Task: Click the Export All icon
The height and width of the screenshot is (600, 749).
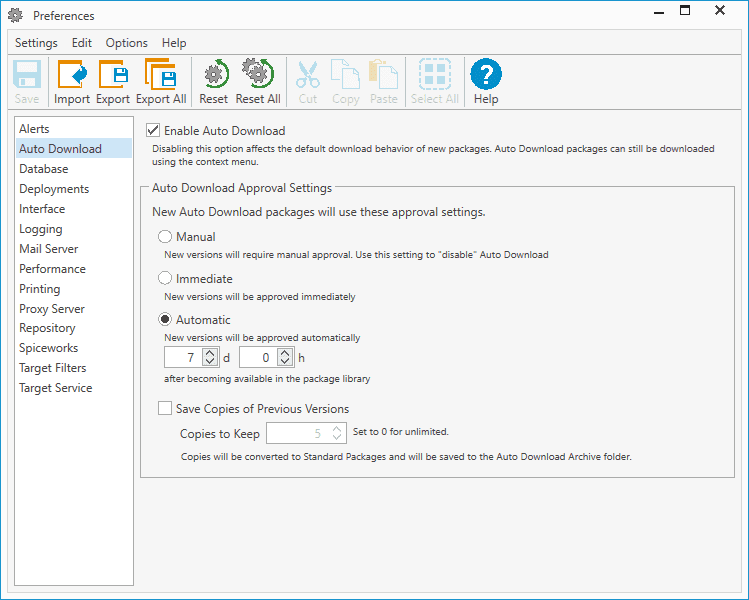Action: coord(160,74)
